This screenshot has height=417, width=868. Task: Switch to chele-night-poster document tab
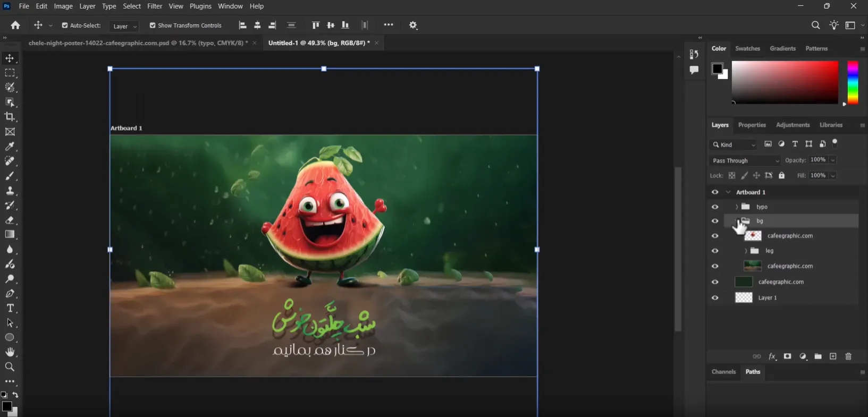click(138, 43)
